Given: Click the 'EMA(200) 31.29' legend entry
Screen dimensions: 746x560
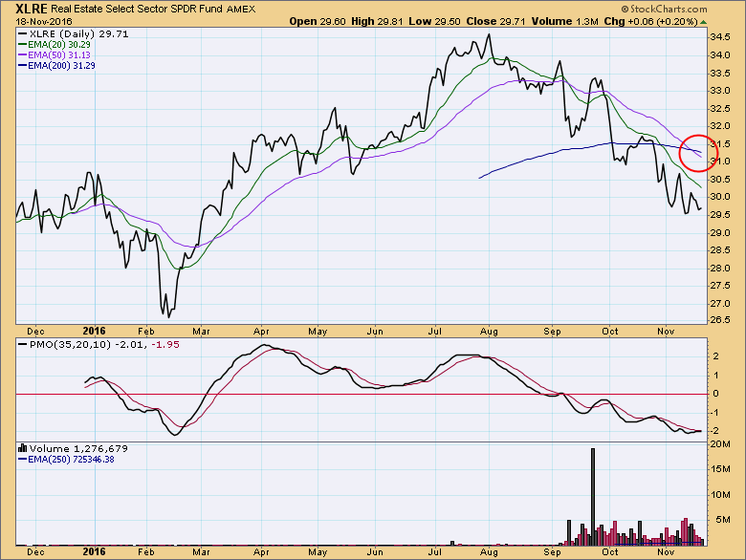Looking at the screenshot, I should click(x=56, y=66).
